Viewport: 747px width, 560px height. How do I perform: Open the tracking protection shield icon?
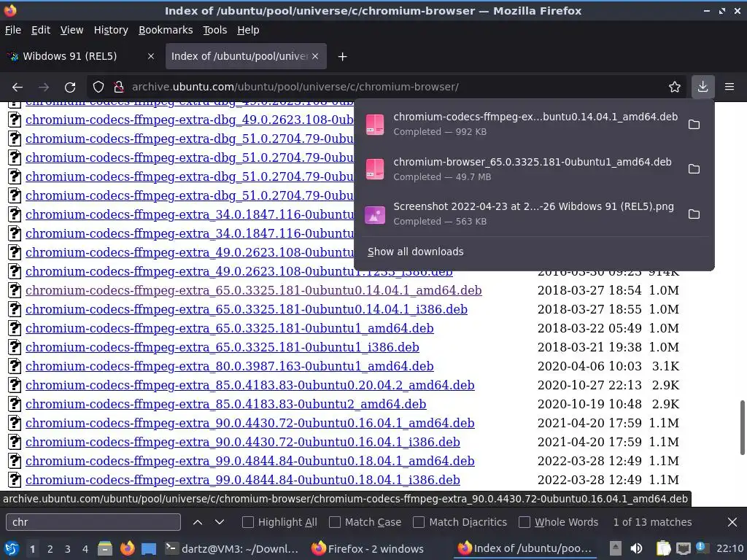click(x=98, y=87)
